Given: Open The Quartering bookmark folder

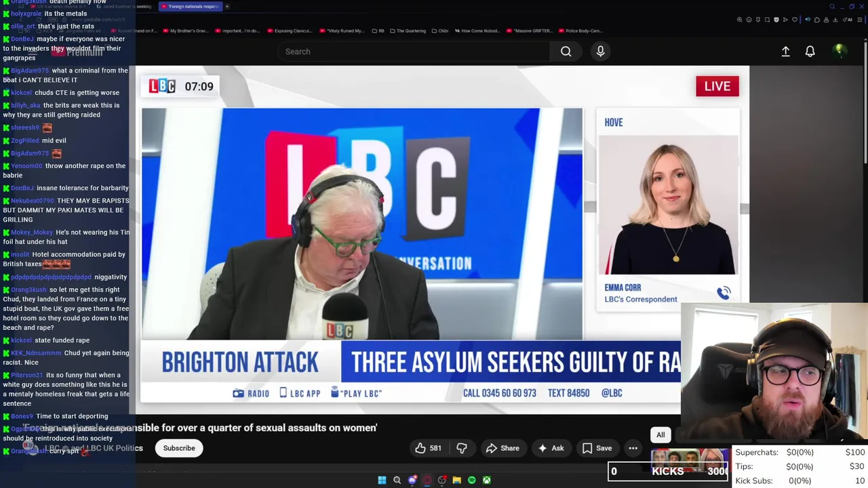Looking at the screenshot, I should tap(408, 30).
